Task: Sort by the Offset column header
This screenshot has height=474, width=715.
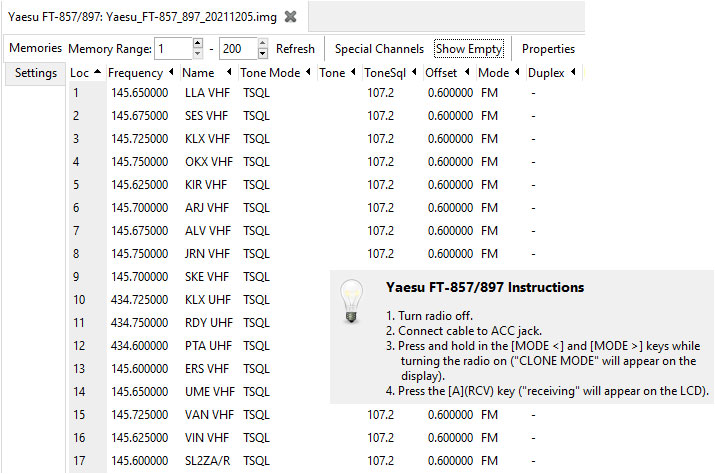Action: point(447,73)
